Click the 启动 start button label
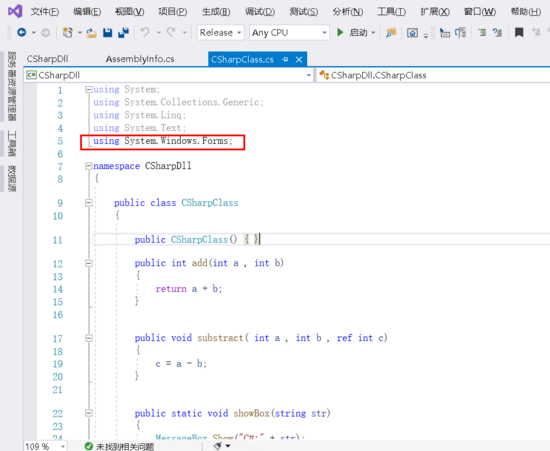This screenshot has width=550, height=451. 358,33
